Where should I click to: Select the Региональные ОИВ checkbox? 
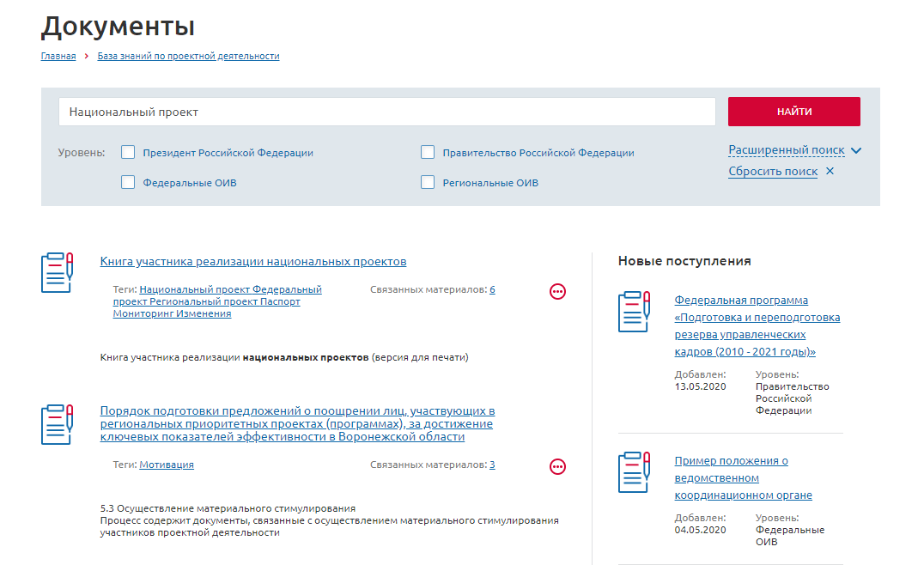click(x=428, y=182)
